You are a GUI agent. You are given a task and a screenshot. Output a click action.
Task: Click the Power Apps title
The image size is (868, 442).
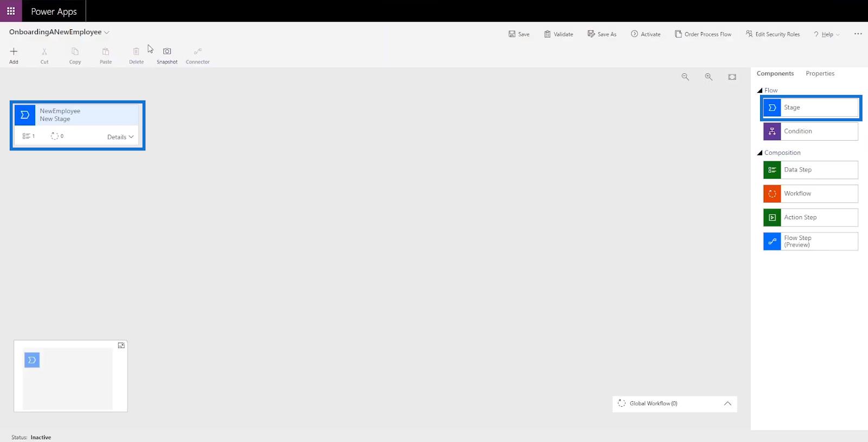(54, 11)
